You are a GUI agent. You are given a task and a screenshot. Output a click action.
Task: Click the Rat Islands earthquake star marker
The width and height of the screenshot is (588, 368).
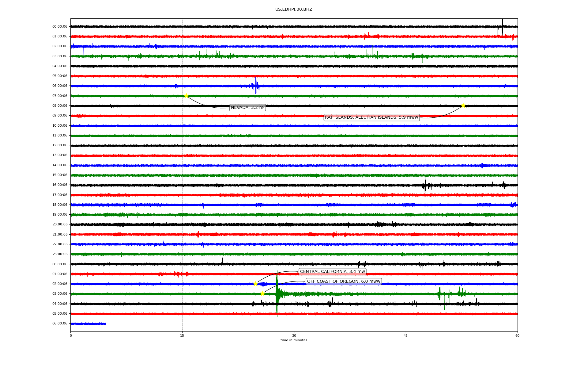coord(463,105)
